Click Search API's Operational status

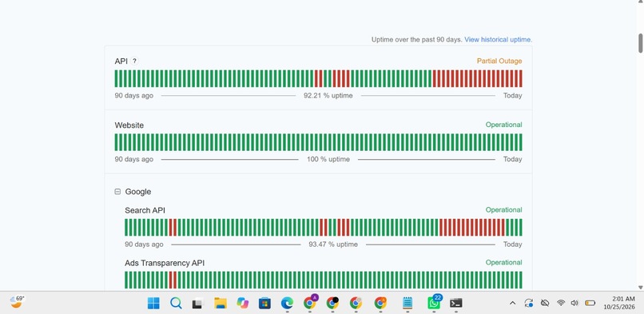click(503, 210)
